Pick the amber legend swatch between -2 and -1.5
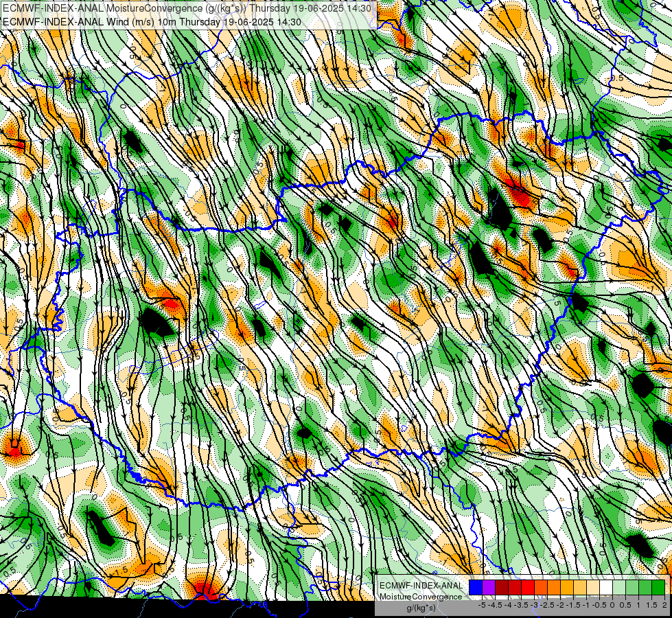 tap(567, 588)
